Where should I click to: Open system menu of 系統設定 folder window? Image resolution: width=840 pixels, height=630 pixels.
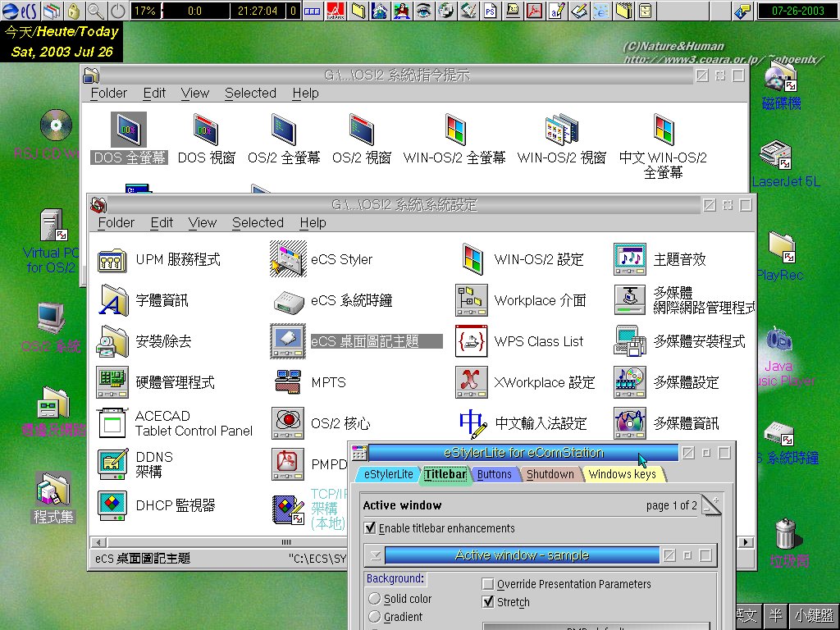click(x=98, y=204)
